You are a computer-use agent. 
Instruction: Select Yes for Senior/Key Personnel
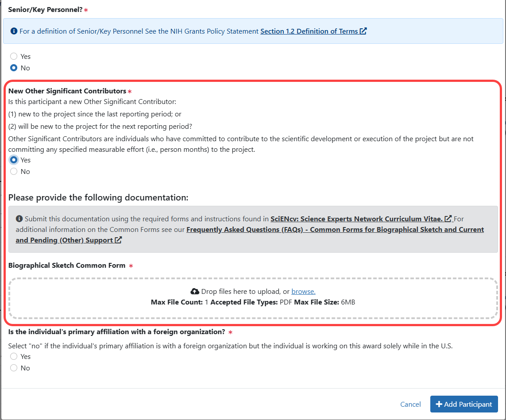pyautogui.click(x=13, y=56)
